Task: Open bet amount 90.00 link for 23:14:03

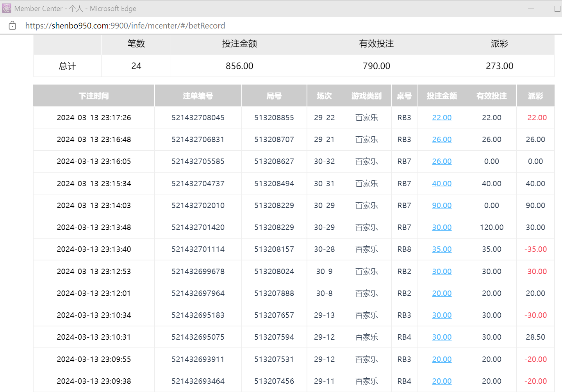Action: coord(442,205)
